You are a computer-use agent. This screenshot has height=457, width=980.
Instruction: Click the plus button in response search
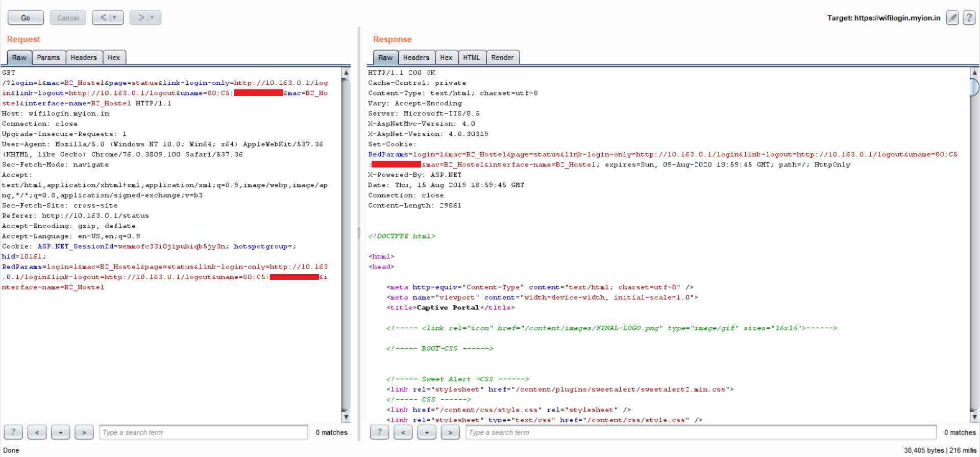coord(427,432)
